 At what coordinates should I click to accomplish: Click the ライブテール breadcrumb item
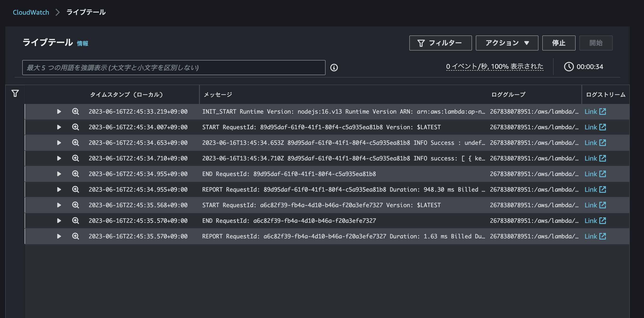(86, 12)
